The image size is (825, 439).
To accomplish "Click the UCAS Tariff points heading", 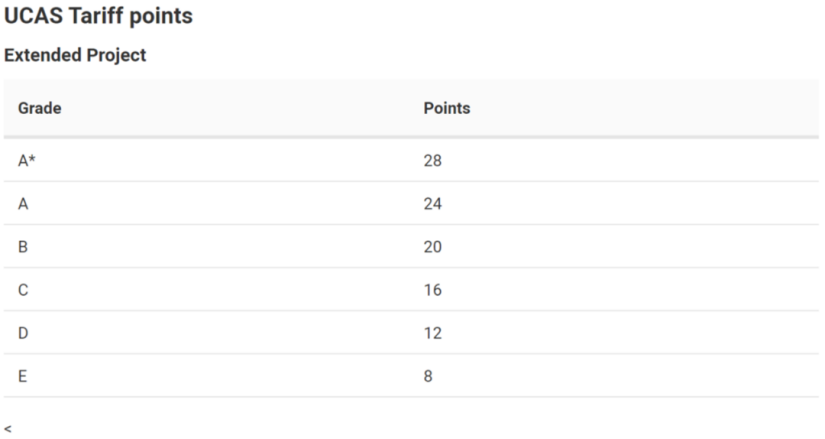I will pyautogui.click(x=98, y=16).
